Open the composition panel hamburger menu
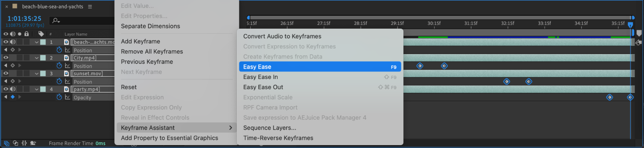Image resolution: width=644 pixels, height=148 pixels. point(90,6)
